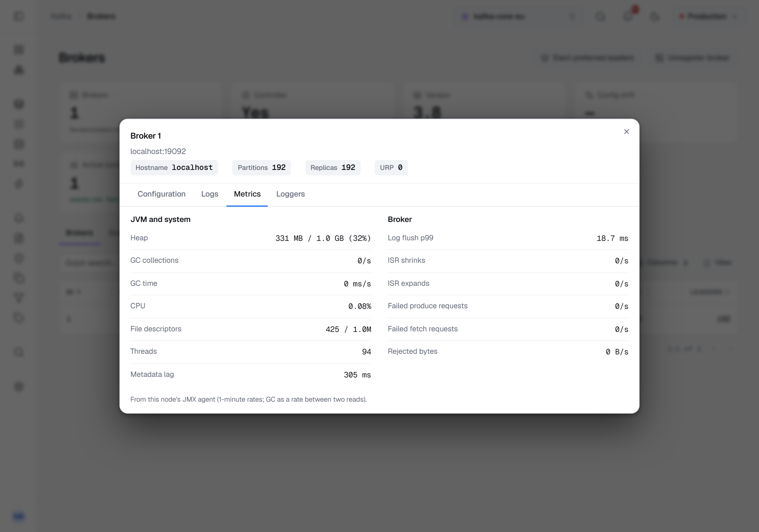Click the ISR shrinks label
Screen dimensions: 759x532
pyautogui.click(x=406, y=260)
